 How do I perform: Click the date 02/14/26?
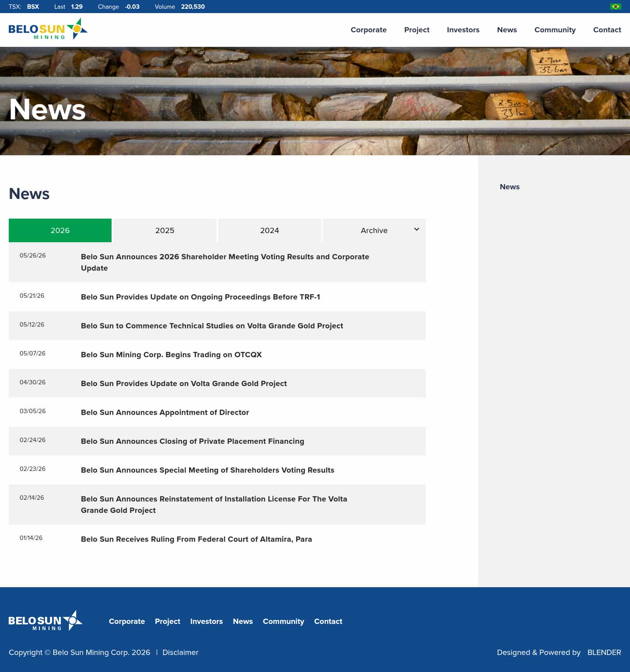[32, 498]
